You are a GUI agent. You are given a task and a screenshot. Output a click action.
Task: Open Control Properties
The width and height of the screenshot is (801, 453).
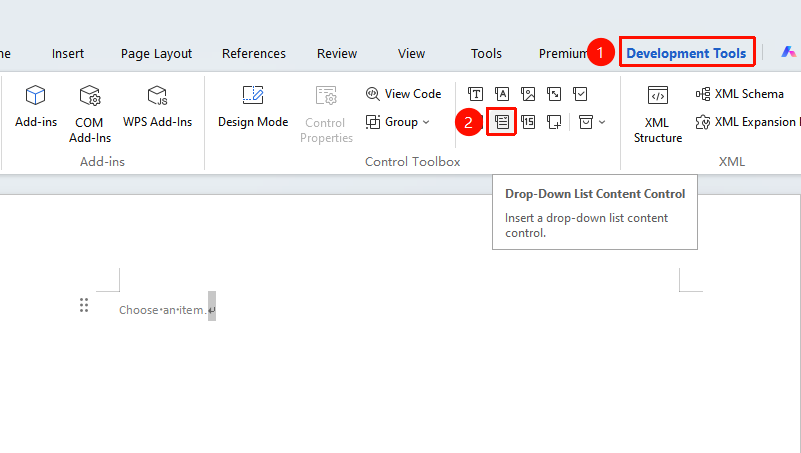click(x=326, y=114)
